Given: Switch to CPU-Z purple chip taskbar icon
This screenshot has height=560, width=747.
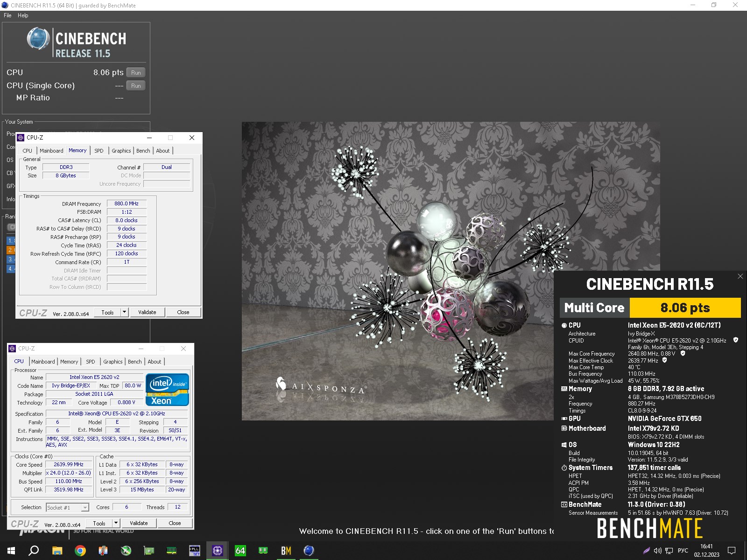Looking at the screenshot, I should click(218, 551).
